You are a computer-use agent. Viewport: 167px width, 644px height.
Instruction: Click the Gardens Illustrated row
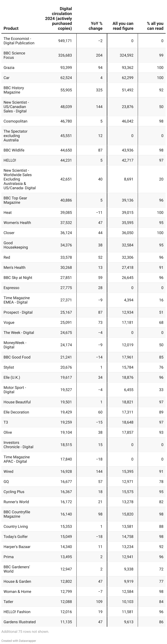83,622
